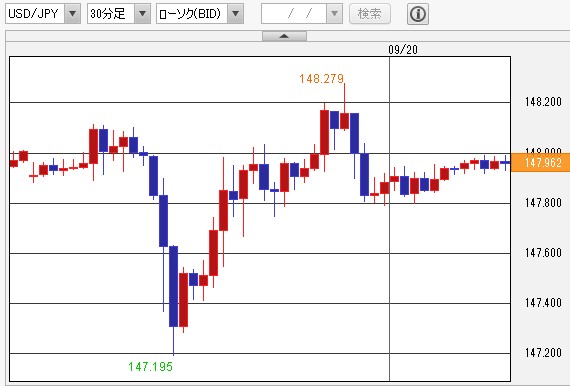Open the ローソク(BID) chart type dropdown
Viewport: 570px width, 386px height.
[235, 14]
